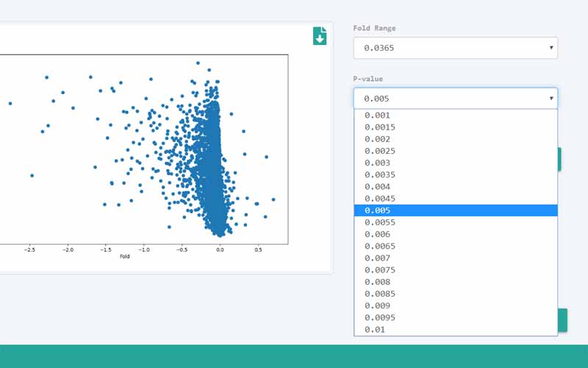588x368 pixels.
Task: Select 0.01 at list bottom
Action: (x=455, y=330)
